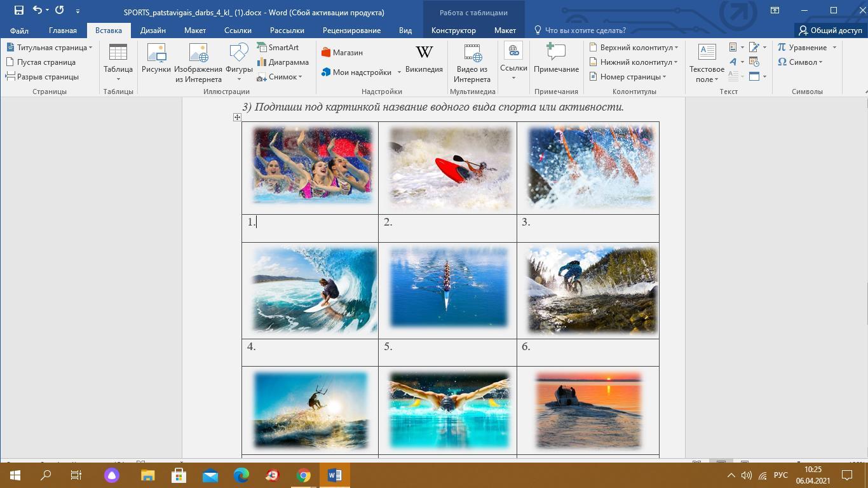Open Магазин add-ins store

tap(342, 53)
